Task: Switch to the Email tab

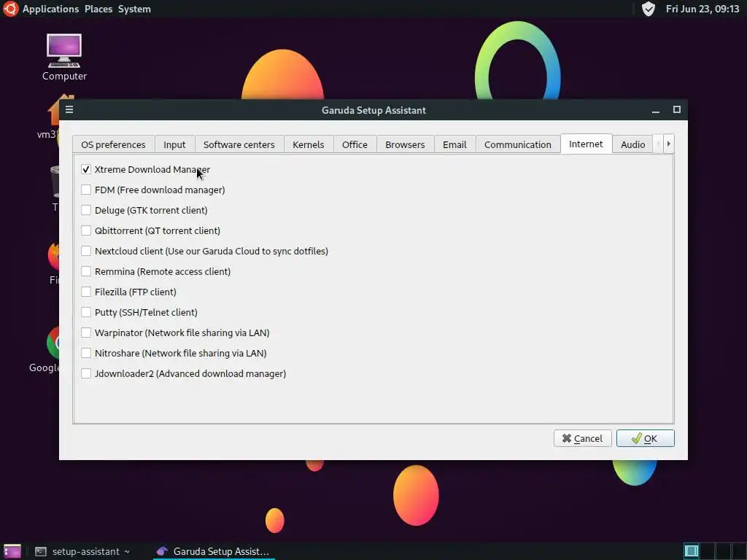Action: tap(454, 144)
